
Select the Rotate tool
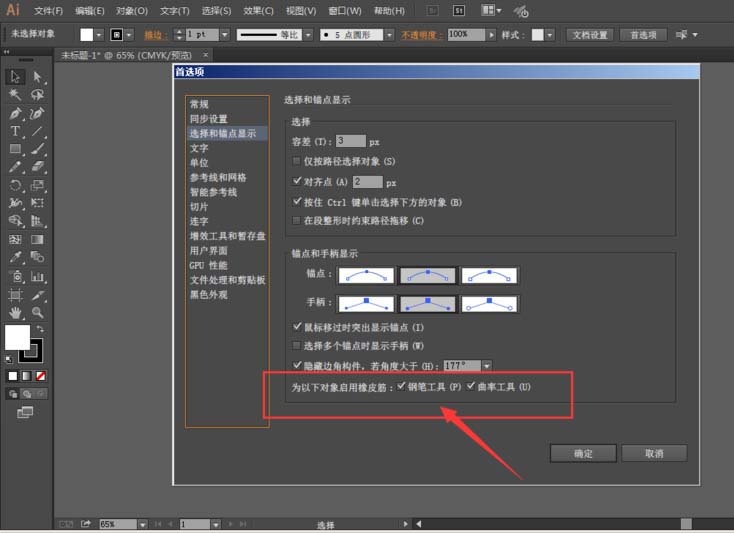pos(16,185)
